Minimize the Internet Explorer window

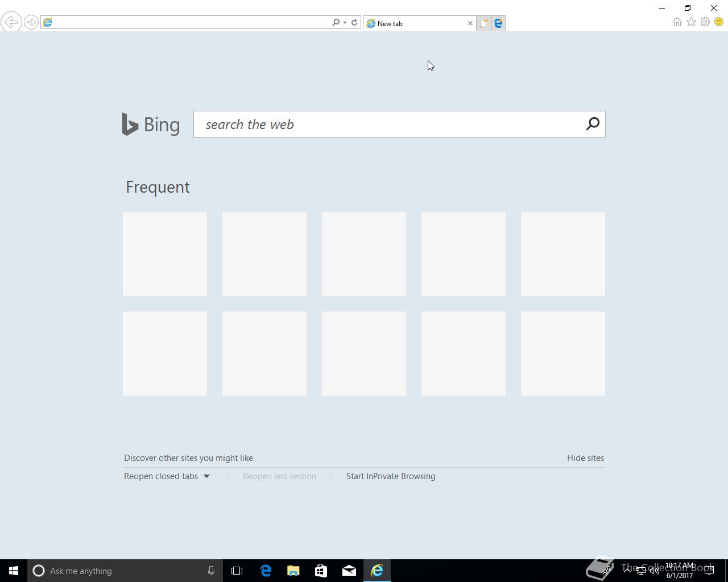pyautogui.click(x=662, y=8)
